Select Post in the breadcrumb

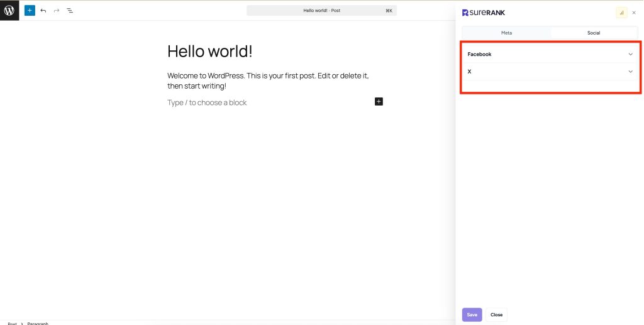13,323
